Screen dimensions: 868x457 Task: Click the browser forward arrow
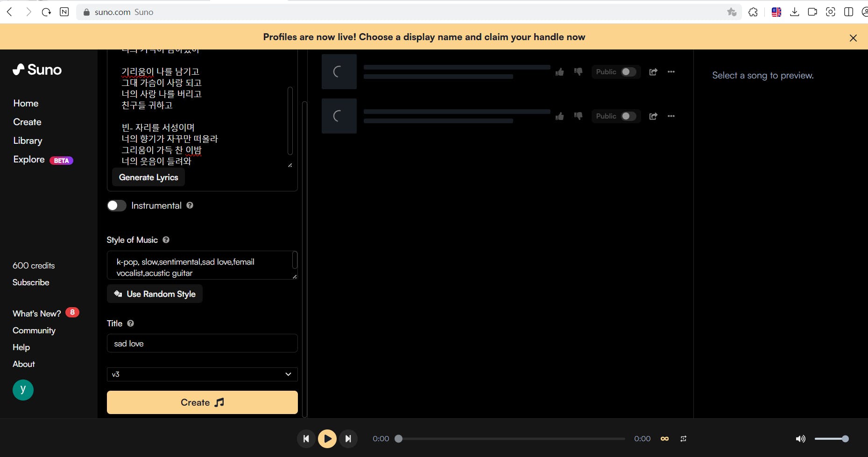pos(28,12)
